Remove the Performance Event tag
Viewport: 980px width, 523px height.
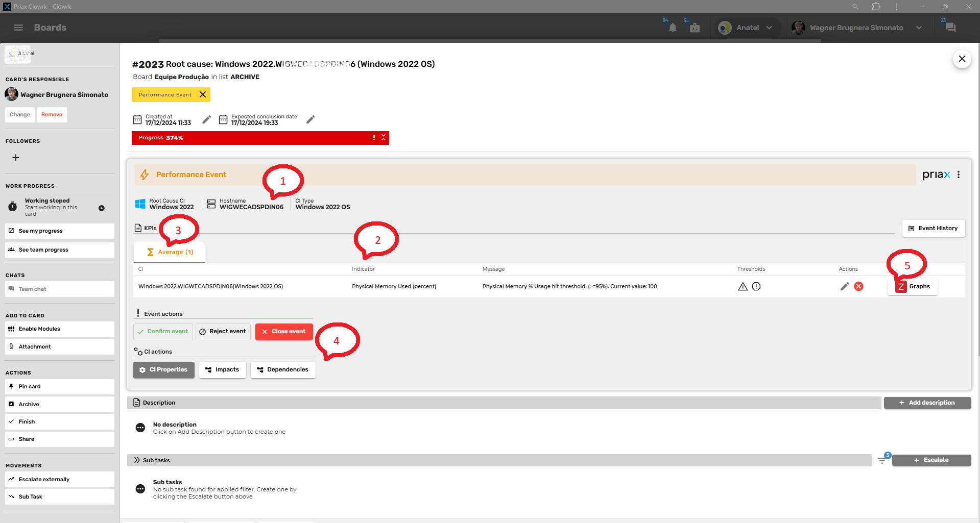[x=203, y=94]
